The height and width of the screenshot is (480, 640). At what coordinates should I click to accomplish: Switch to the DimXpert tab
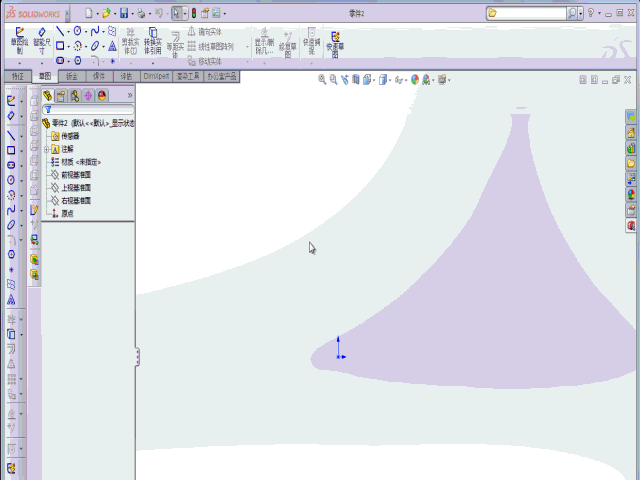[x=156, y=76]
